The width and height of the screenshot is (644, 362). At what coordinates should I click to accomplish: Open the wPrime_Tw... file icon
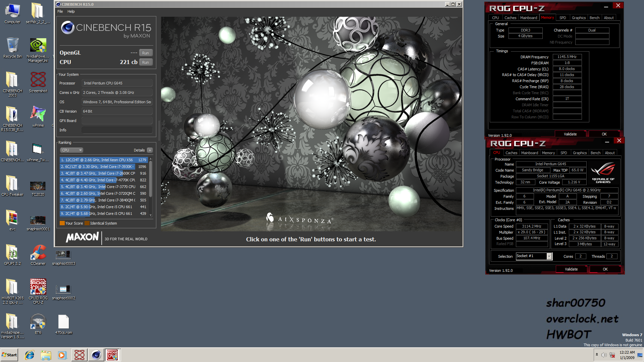38,152
